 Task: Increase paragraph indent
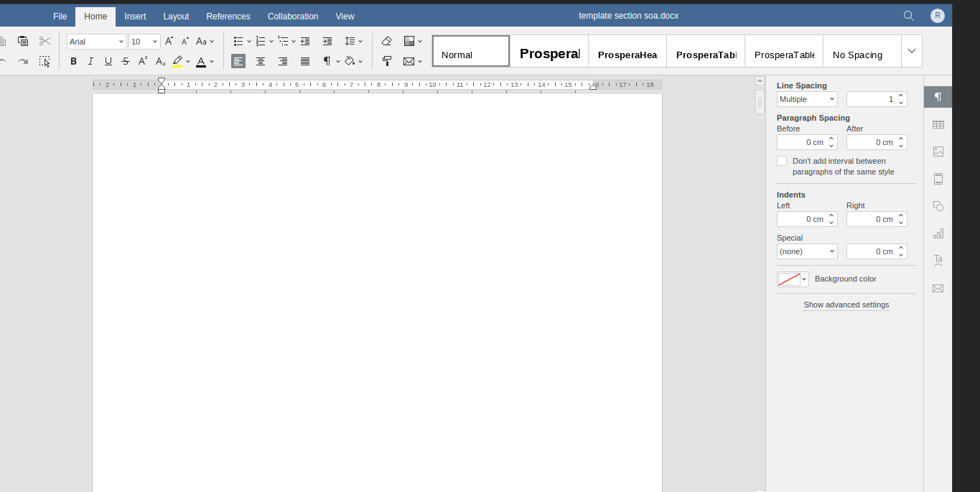point(327,42)
